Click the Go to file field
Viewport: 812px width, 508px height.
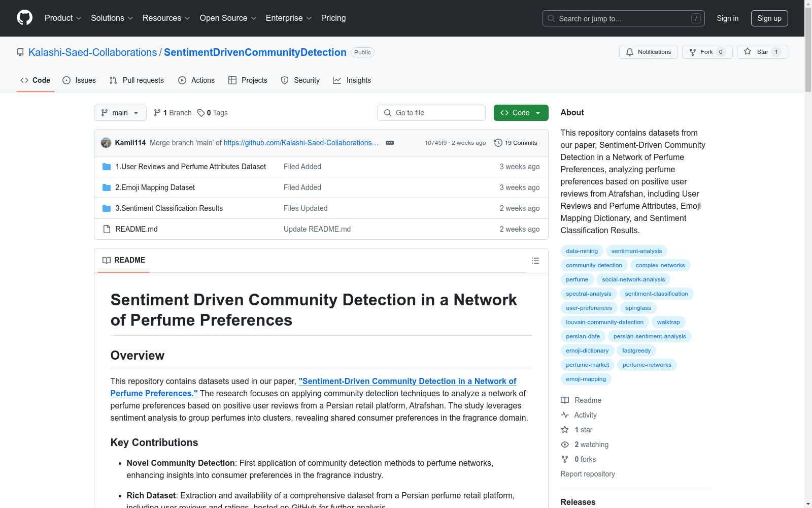(431, 113)
